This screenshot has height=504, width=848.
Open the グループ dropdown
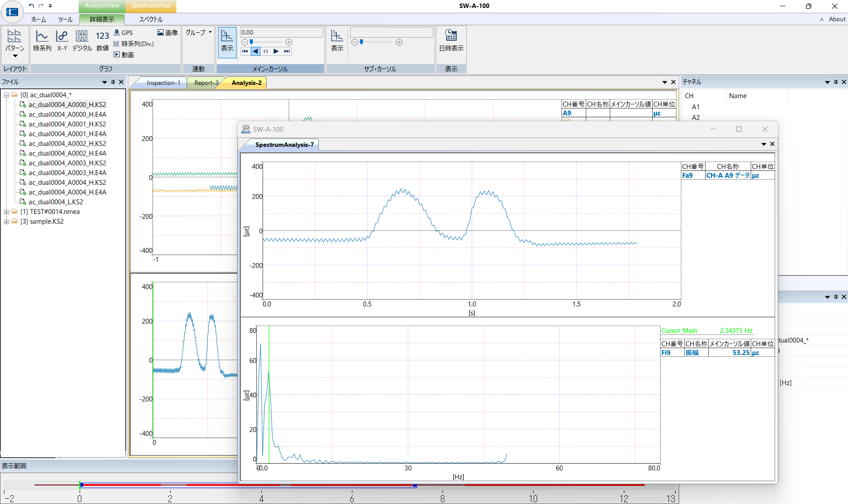click(198, 33)
